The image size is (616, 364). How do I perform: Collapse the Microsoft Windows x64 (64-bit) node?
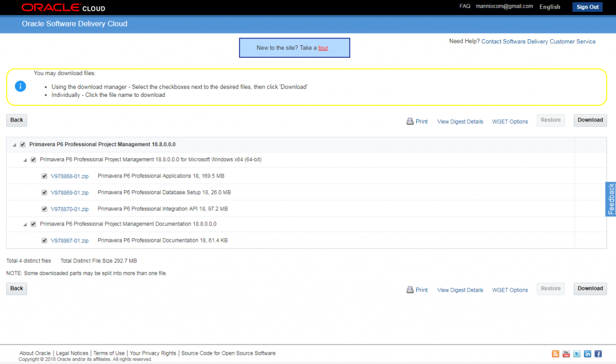click(x=25, y=160)
